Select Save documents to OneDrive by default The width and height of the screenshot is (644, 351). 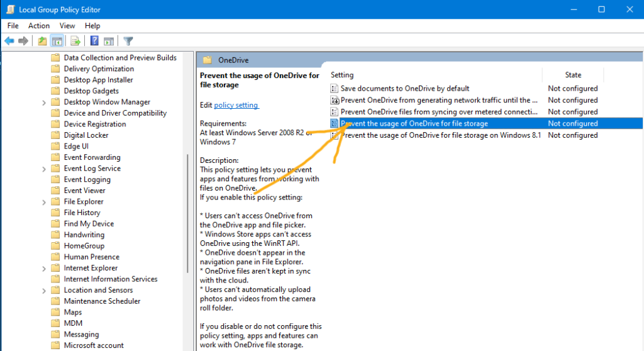click(404, 88)
